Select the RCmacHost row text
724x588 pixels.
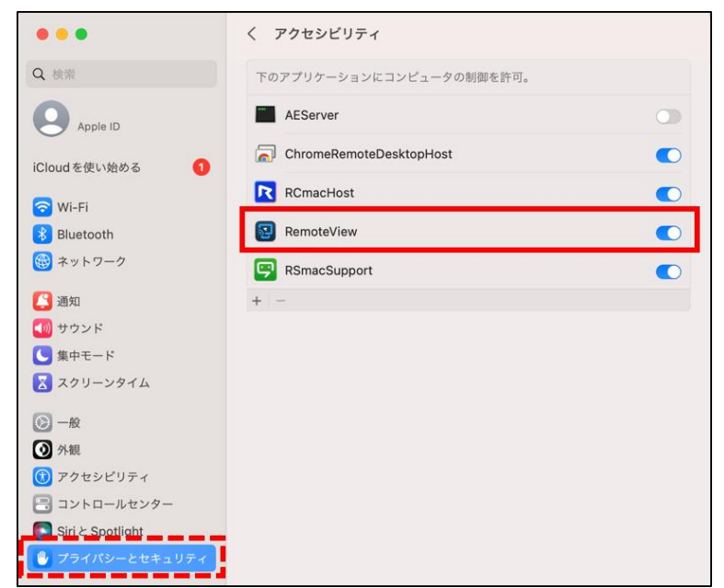[319, 192]
